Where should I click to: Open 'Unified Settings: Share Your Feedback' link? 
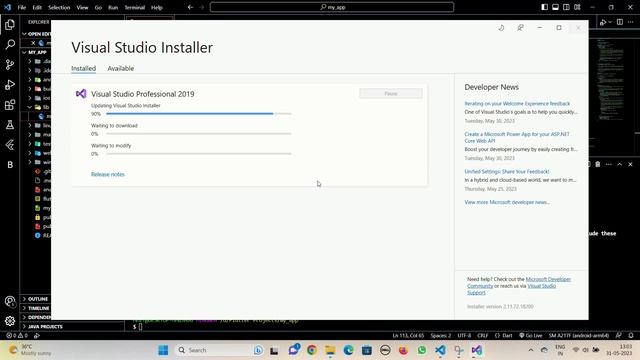[x=507, y=171]
